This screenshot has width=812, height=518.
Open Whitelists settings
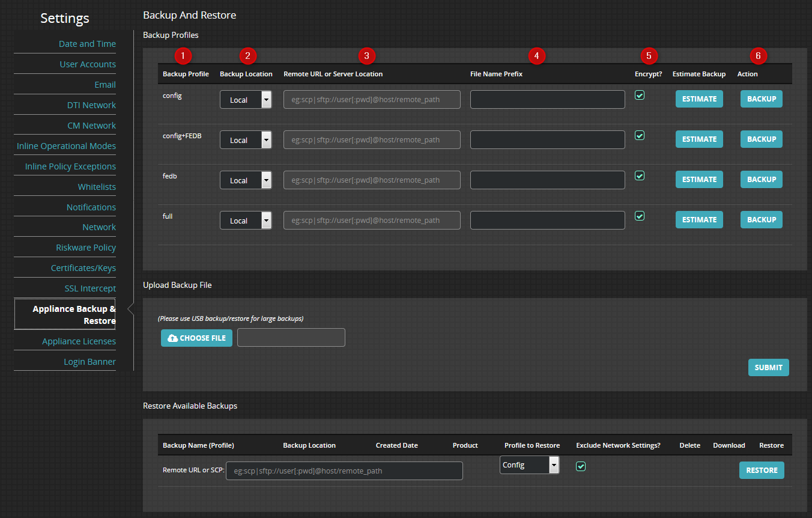97,187
